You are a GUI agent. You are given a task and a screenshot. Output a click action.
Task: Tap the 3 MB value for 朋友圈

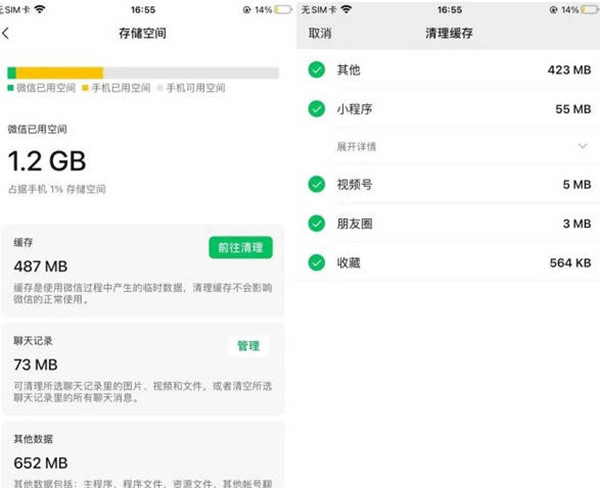tap(577, 224)
